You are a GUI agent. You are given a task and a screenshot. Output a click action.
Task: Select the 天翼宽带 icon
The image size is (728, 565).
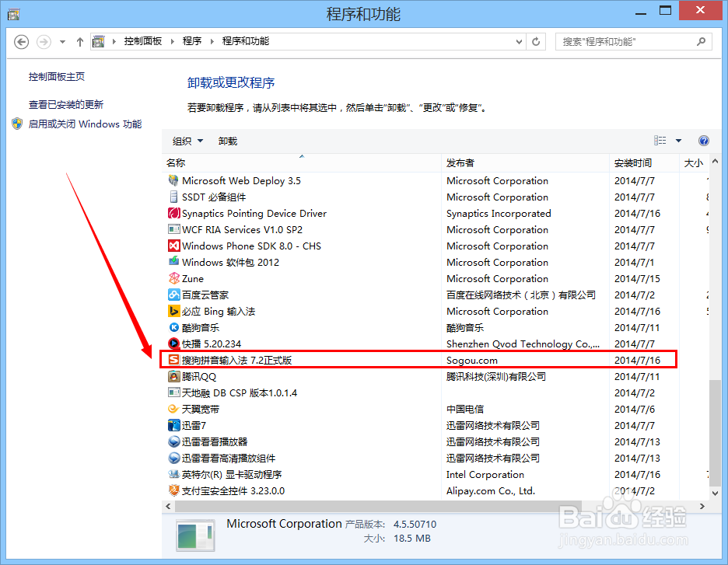coord(173,409)
